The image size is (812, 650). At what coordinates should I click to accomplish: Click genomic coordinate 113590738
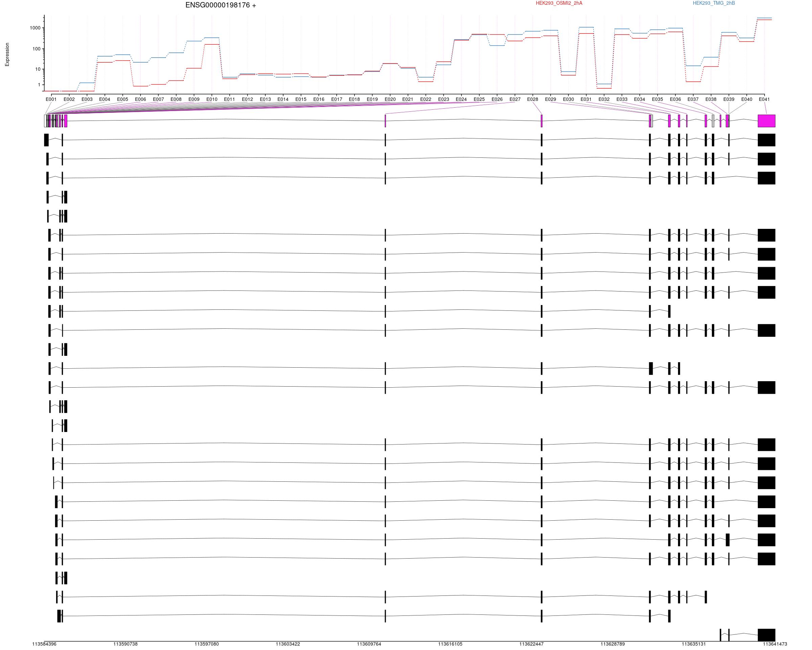pyautogui.click(x=126, y=644)
